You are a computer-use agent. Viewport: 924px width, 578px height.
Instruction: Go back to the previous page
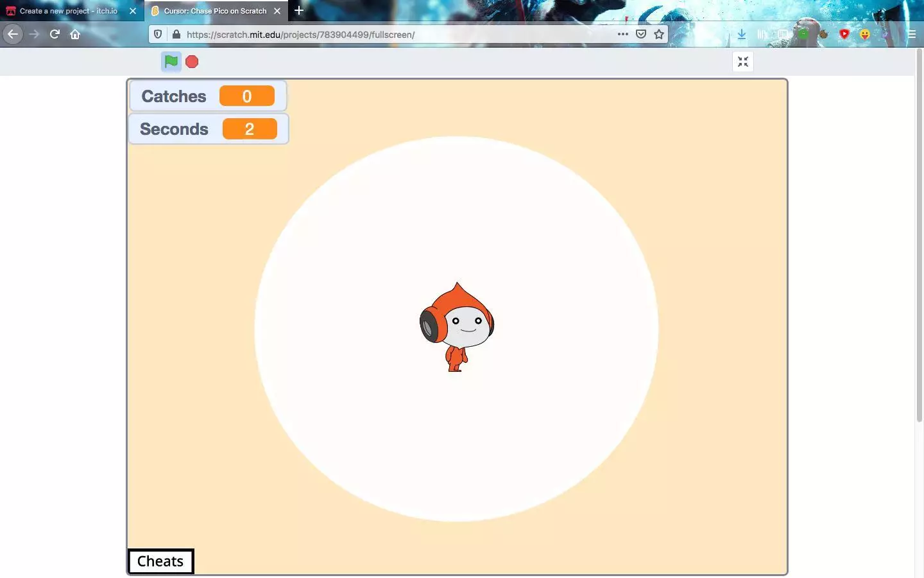click(x=13, y=35)
